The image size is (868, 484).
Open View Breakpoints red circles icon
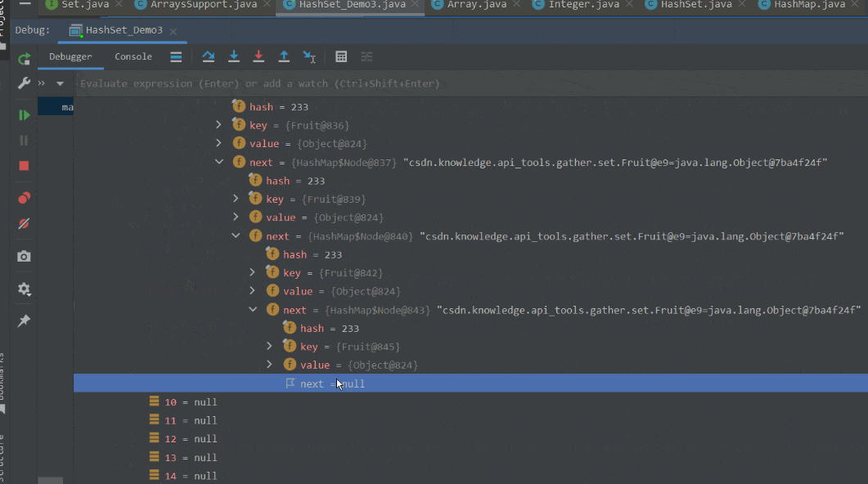coord(24,198)
